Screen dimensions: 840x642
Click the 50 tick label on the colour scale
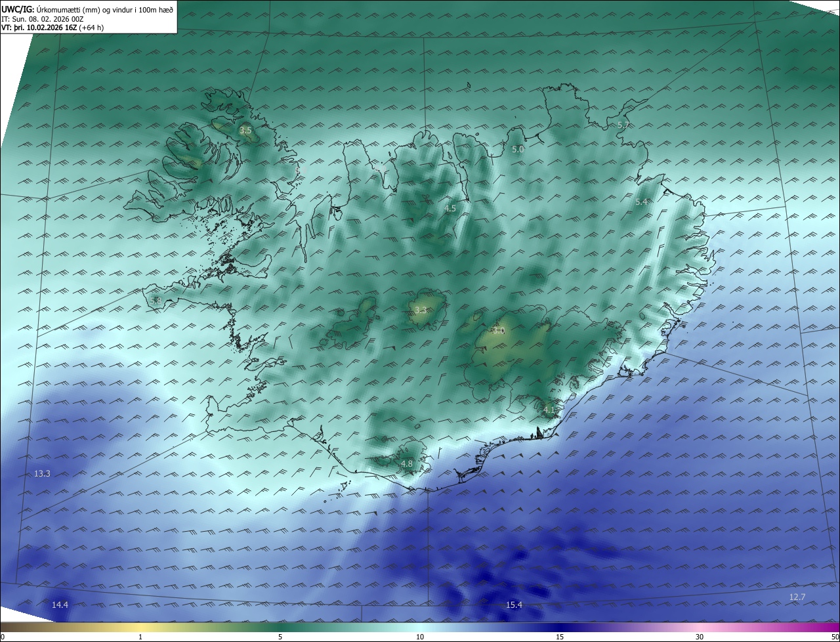[835, 637]
